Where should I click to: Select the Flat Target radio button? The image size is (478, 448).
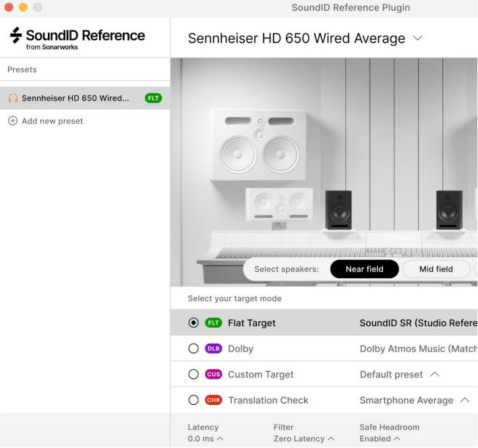[x=193, y=323]
